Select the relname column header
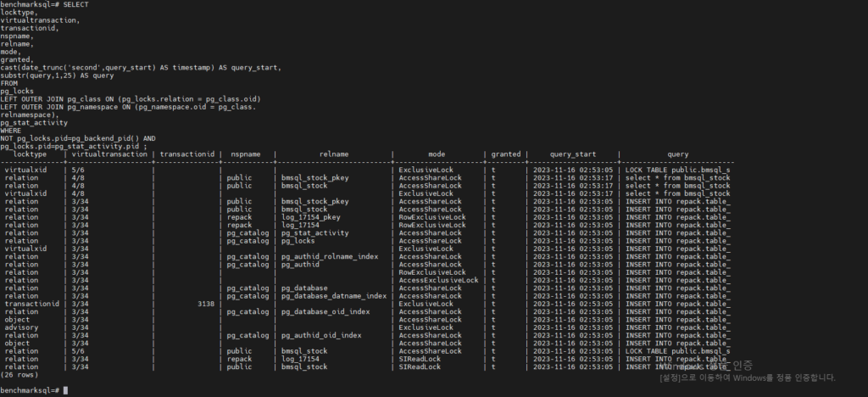The height and width of the screenshot is (397, 868). click(x=335, y=154)
